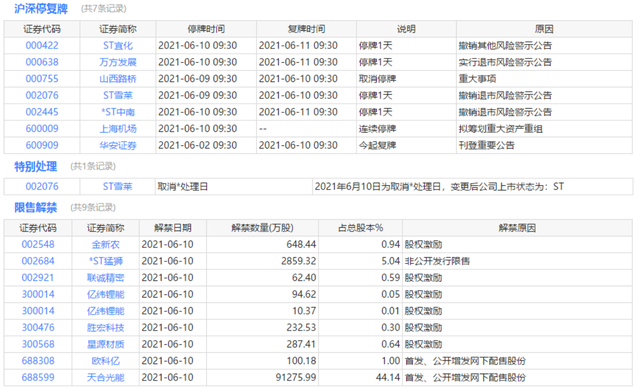This screenshot has height=388, width=640.
Task: Open stock code 002921 link
Action: pos(38,277)
